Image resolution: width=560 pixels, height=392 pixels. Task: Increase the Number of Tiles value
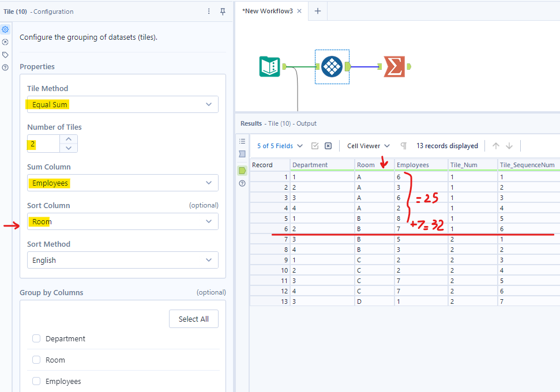click(69, 139)
